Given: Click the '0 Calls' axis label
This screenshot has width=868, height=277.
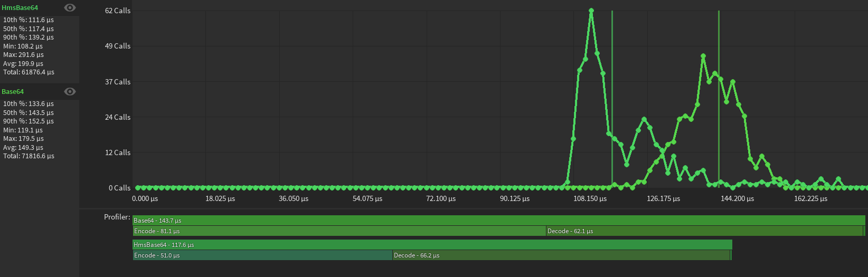Looking at the screenshot, I should [120, 188].
